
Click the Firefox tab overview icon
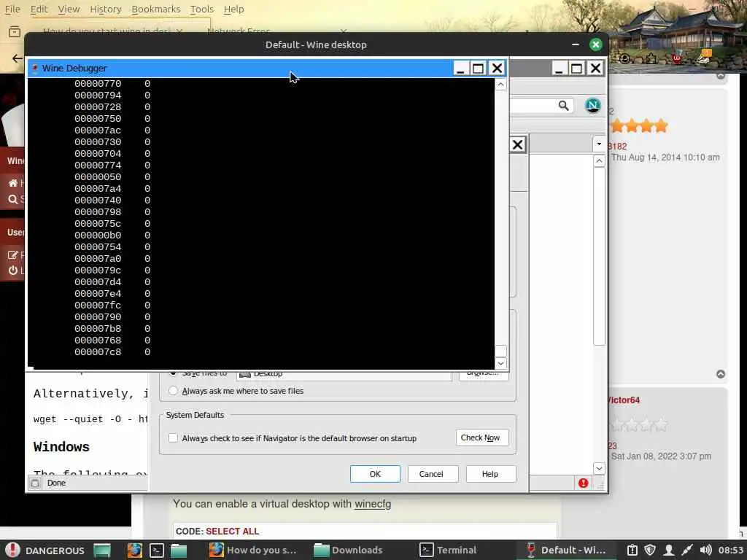tap(15, 32)
